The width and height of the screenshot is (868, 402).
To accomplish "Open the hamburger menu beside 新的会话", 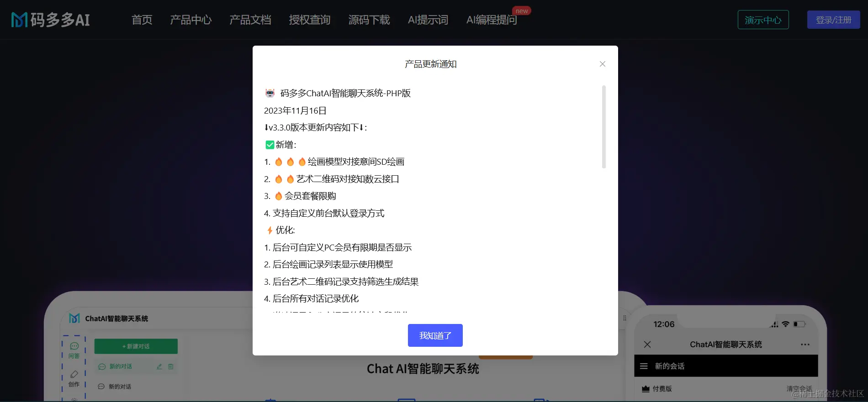I will pos(644,366).
